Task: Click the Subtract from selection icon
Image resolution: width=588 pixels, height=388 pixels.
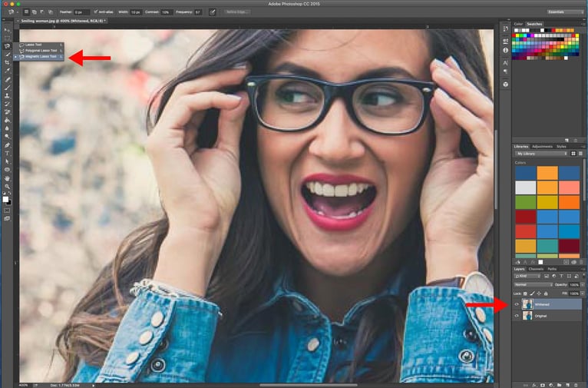Action: pos(42,12)
